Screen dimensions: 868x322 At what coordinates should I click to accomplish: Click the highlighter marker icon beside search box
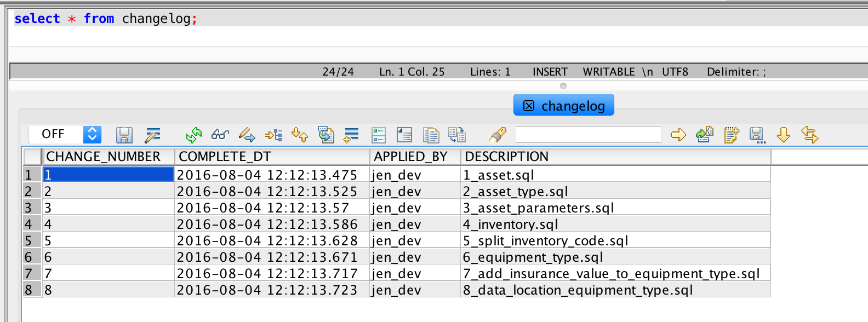pyautogui.click(x=497, y=135)
